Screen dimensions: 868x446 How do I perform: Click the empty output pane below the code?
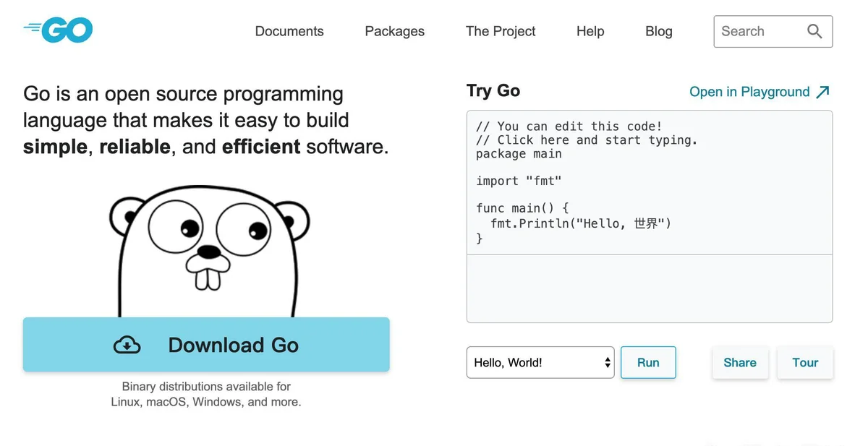coord(650,288)
